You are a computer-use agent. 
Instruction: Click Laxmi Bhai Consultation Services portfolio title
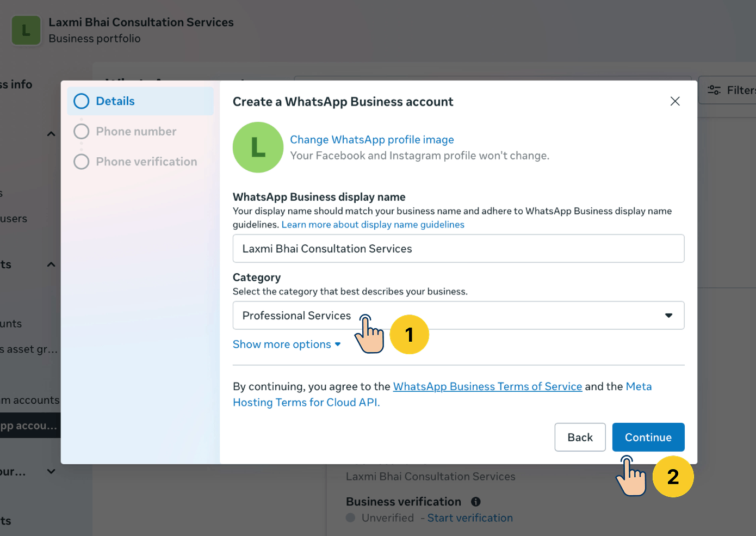pyautogui.click(x=141, y=22)
